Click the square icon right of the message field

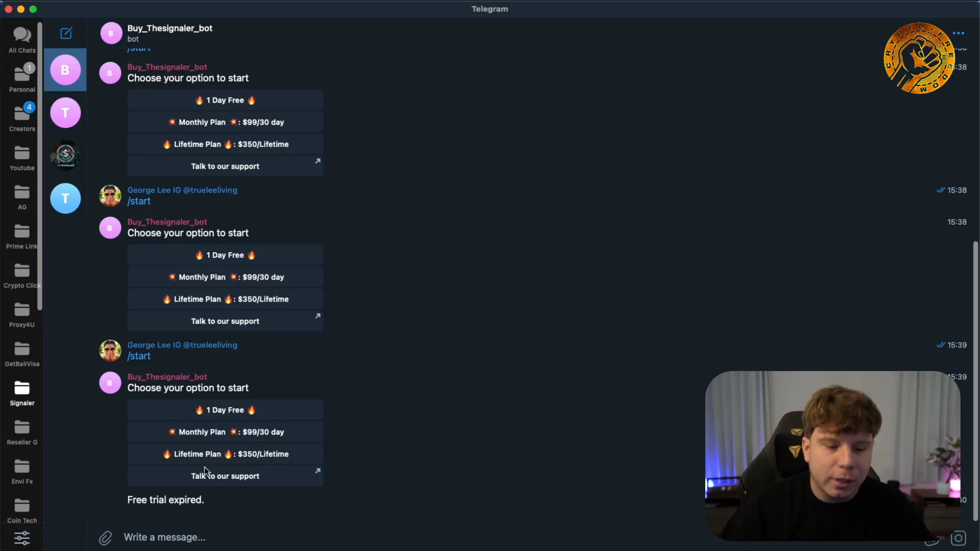coord(959,538)
